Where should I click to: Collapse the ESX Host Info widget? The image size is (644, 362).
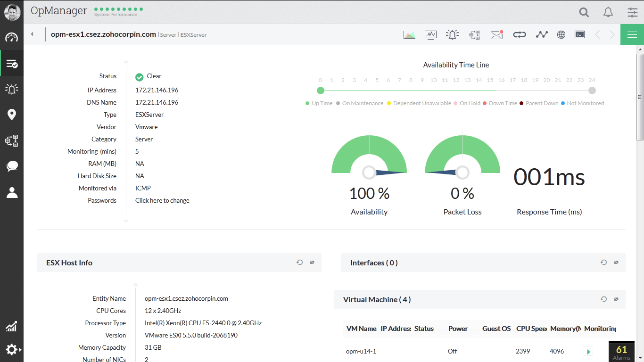pos(312,263)
